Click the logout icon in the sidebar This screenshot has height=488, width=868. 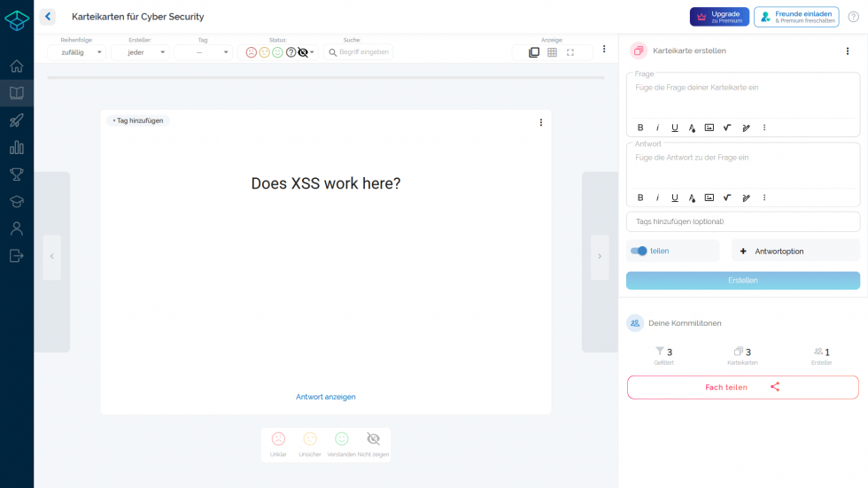[16, 256]
